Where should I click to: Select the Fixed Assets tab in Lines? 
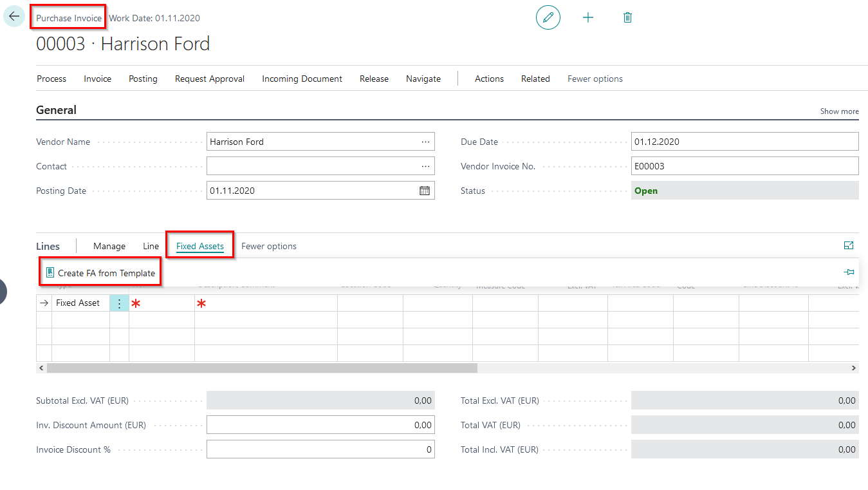tap(200, 246)
